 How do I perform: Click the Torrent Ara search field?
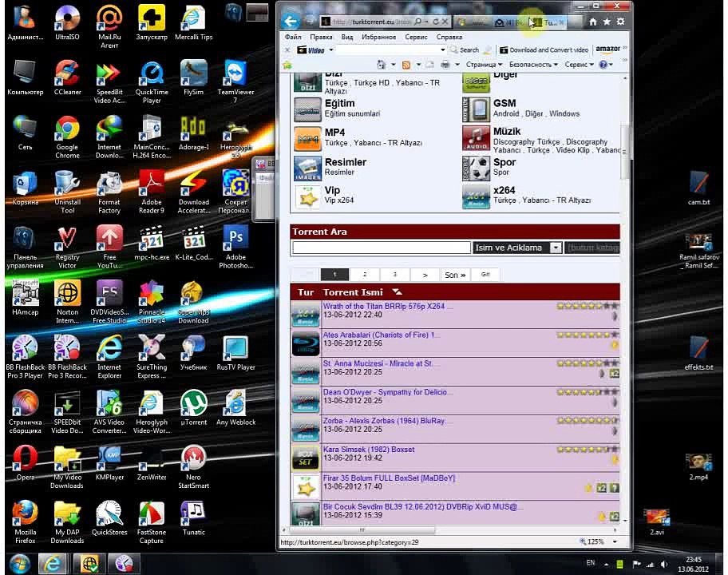(x=382, y=248)
